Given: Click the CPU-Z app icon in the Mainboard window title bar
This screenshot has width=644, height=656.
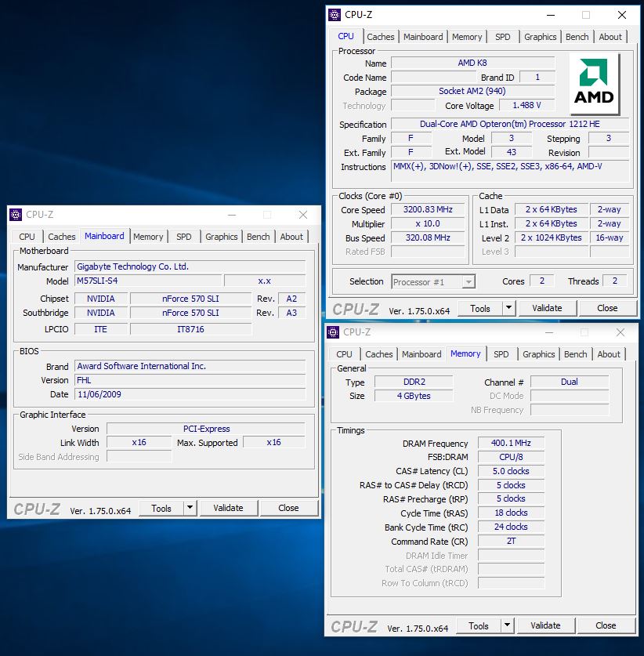Looking at the screenshot, I should pyautogui.click(x=16, y=215).
